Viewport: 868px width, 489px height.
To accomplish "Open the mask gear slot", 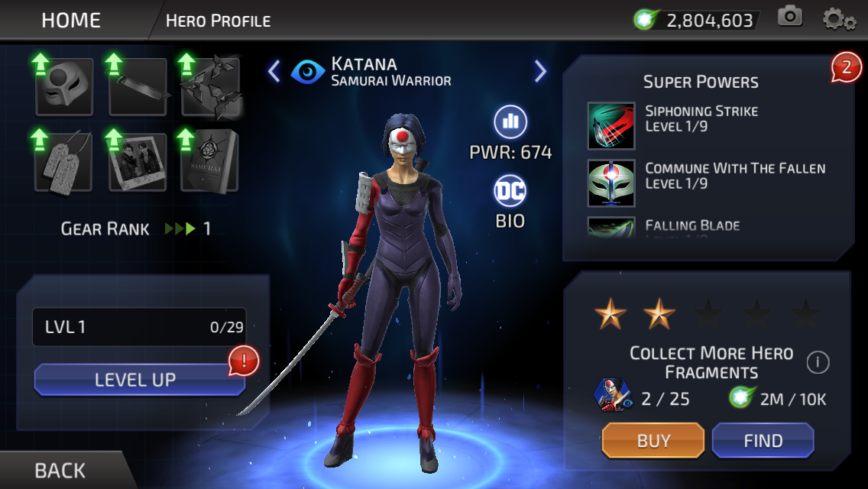I will click(64, 87).
